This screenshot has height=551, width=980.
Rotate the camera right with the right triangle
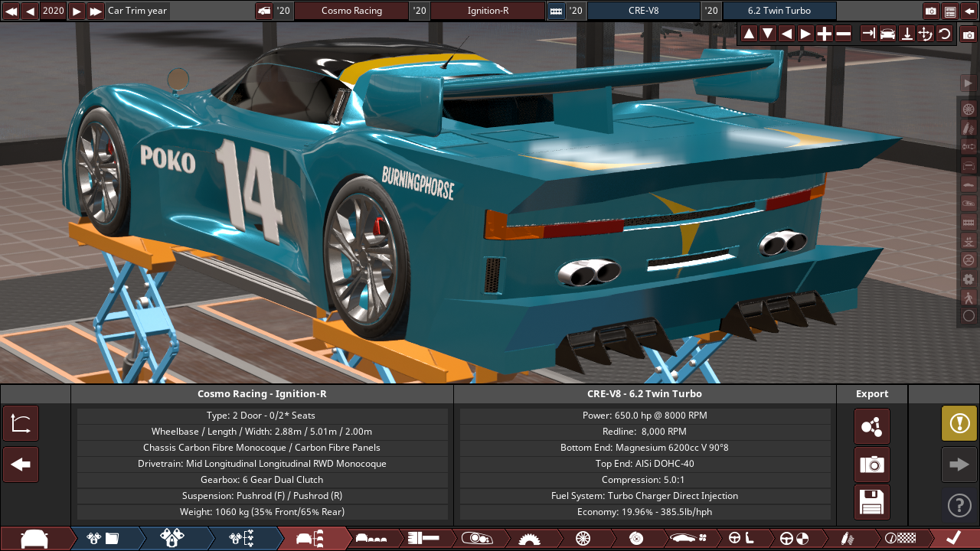[805, 34]
